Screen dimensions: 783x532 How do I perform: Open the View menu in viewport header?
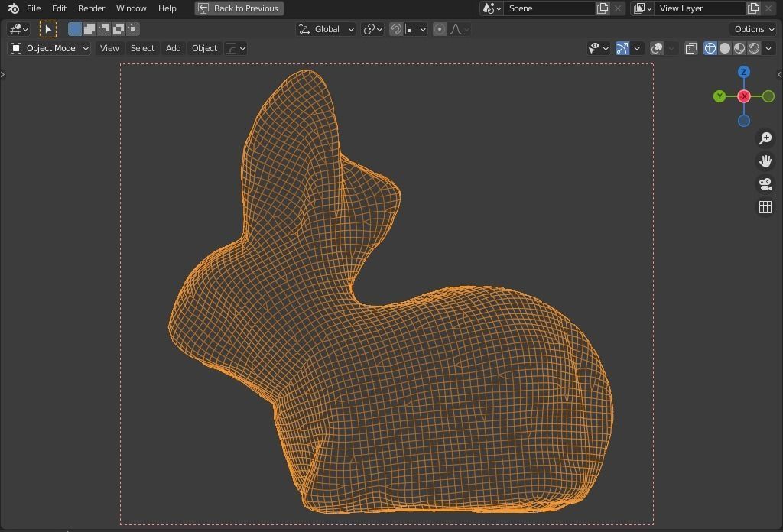[x=109, y=48]
